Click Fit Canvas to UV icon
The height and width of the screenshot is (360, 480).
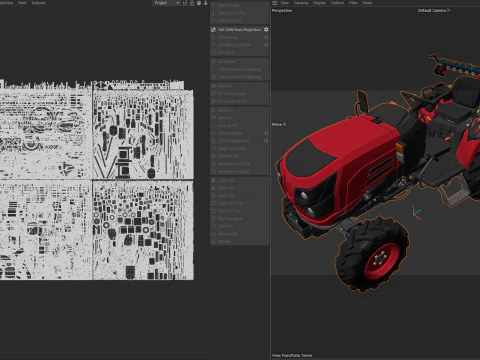coord(213,101)
